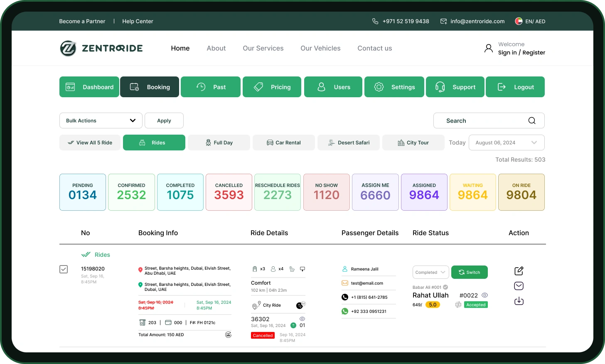605x364 pixels.
Task: Click the Search input field
Action: tap(489, 121)
